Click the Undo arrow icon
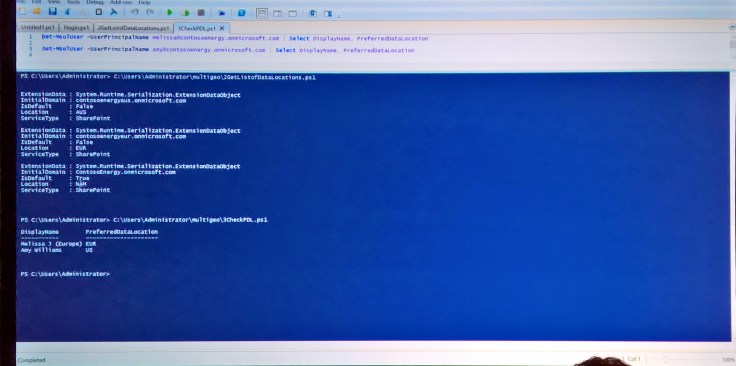 point(135,12)
